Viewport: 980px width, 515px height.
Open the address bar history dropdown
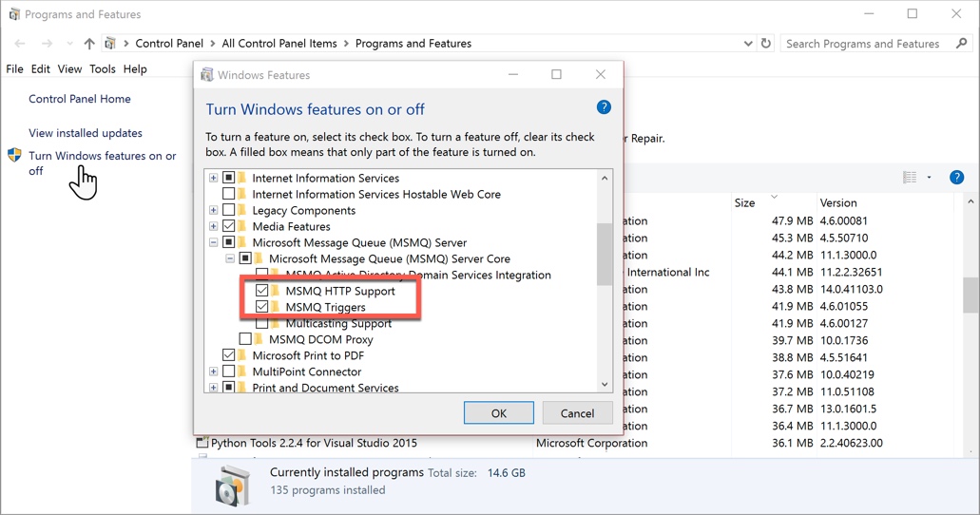tap(748, 44)
